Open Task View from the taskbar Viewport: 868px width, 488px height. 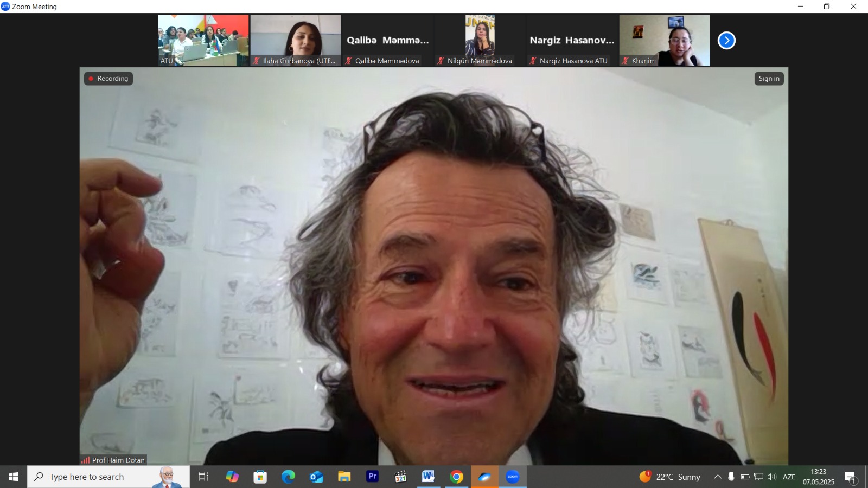(x=203, y=477)
